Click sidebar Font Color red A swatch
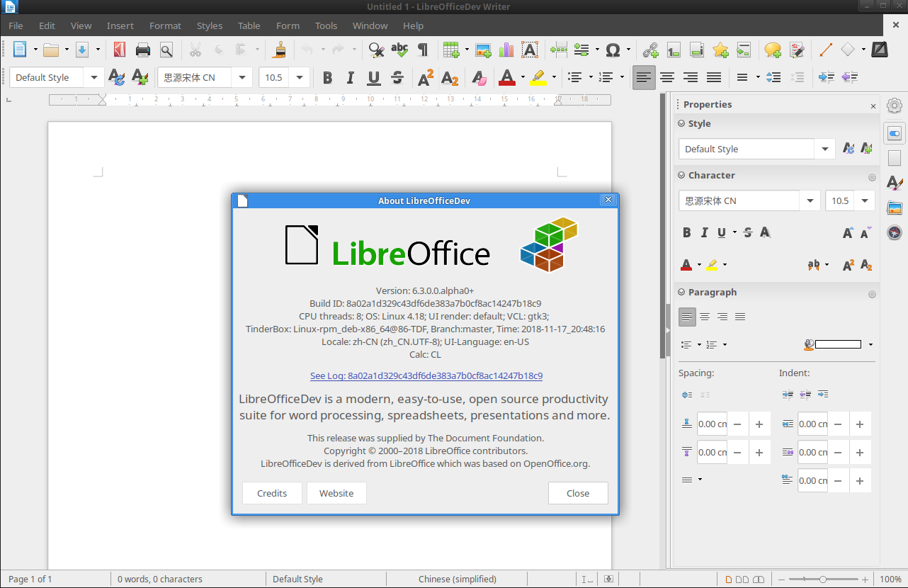908x588 pixels. (686, 265)
